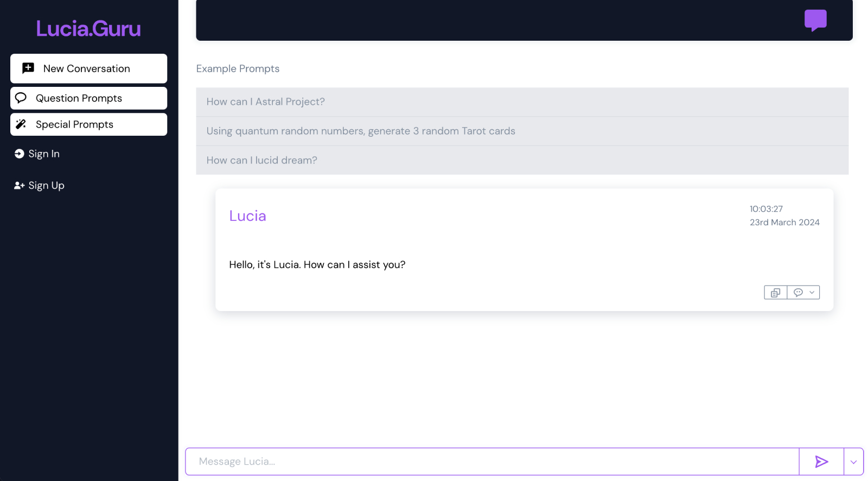Click the Special Prompts magic wand icon

[x=21, y=124]
